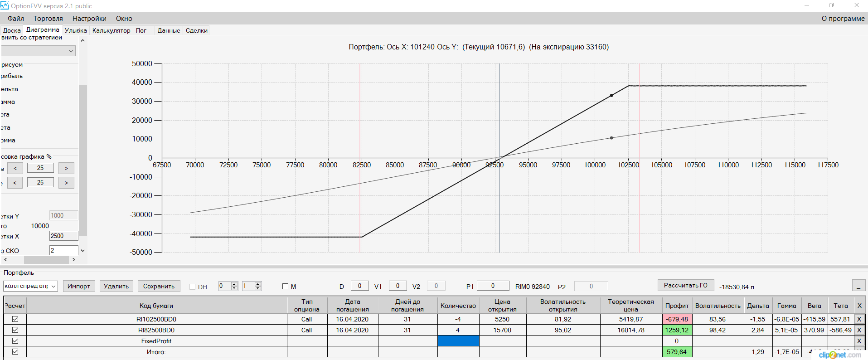Screen dimensions: 868x360
Task: Click the margin value "-18530,84 п."
Action: [737, 287]
